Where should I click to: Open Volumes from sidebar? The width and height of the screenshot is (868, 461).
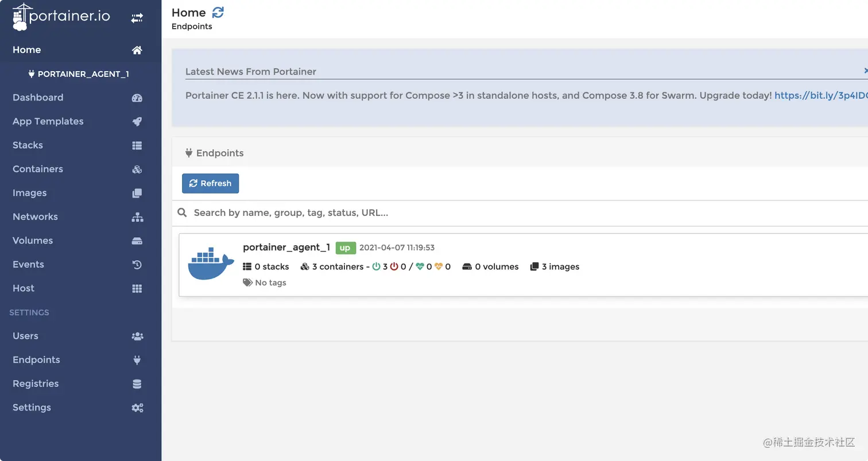pos(33,241)
